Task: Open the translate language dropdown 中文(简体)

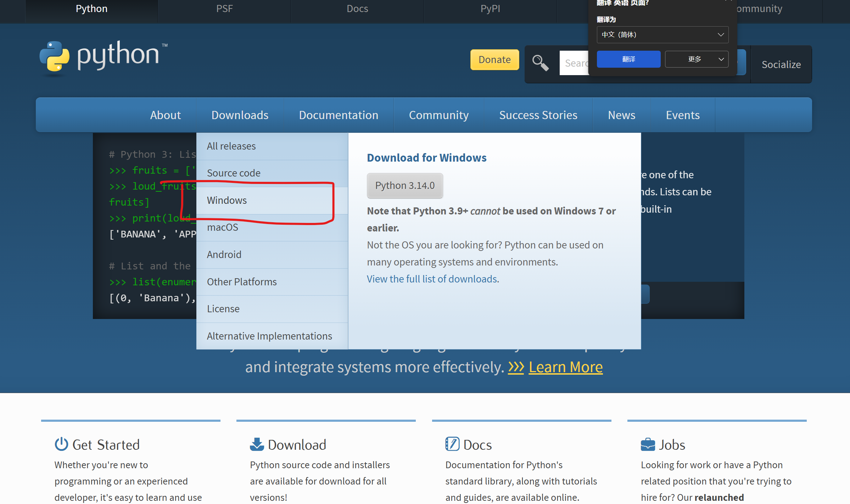Action: pyautogui.click(x=662, y=35)
